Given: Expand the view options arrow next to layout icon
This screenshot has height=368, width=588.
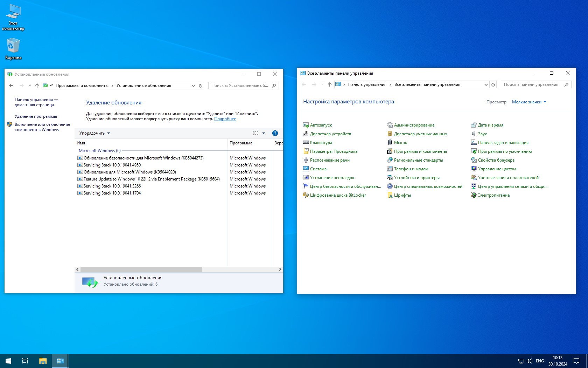Looking at the screenshot, I should tap(264, 133).
